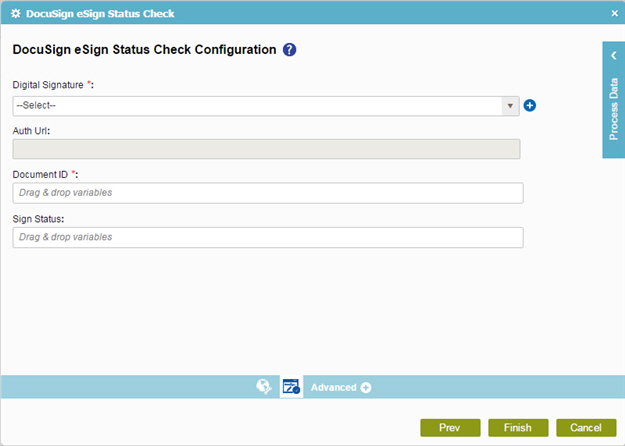Add a new Digital Signature access token
Screen dimensions: 625x446
529,106
